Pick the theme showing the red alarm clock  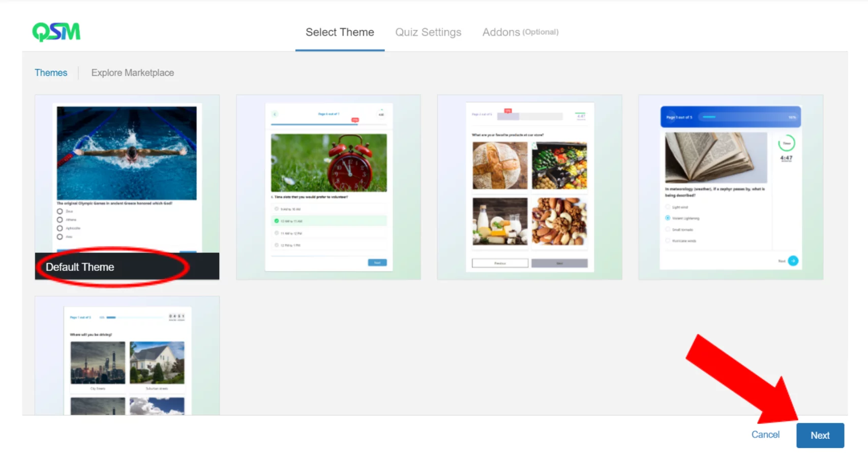point(328,163)
